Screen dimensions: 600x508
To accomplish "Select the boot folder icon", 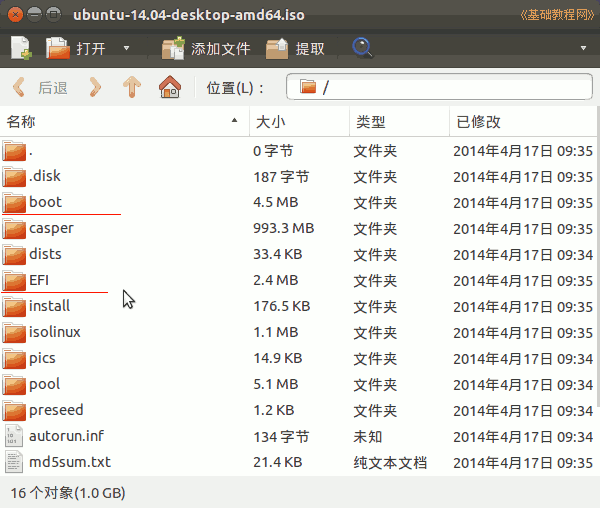I will (x=14, y=202).
